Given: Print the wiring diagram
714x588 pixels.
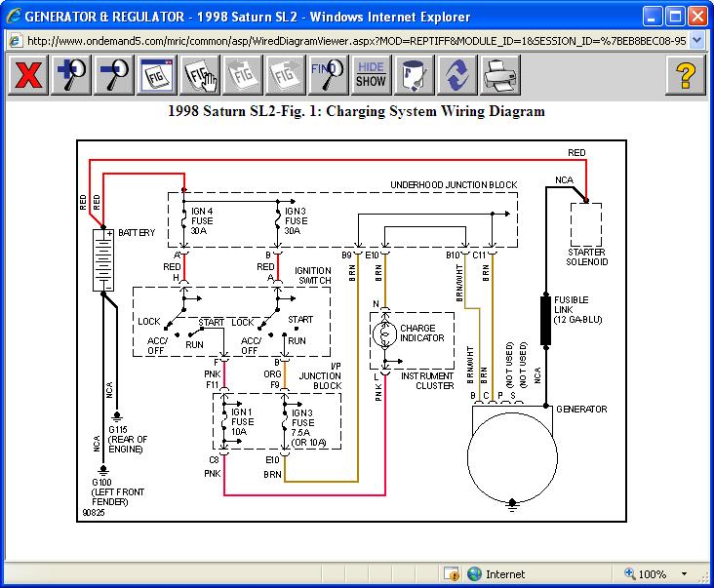Looking at the screenshot, I should (498, 75).
